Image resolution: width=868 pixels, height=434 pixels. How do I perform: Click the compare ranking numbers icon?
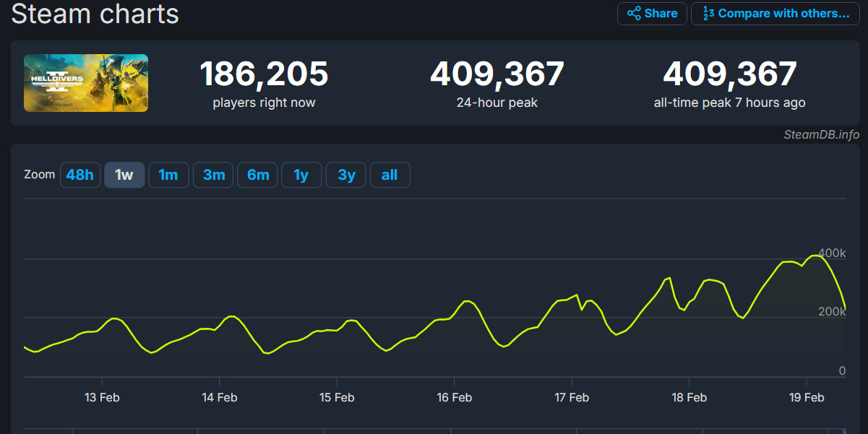pyautogui.click(x=708, y=14)
